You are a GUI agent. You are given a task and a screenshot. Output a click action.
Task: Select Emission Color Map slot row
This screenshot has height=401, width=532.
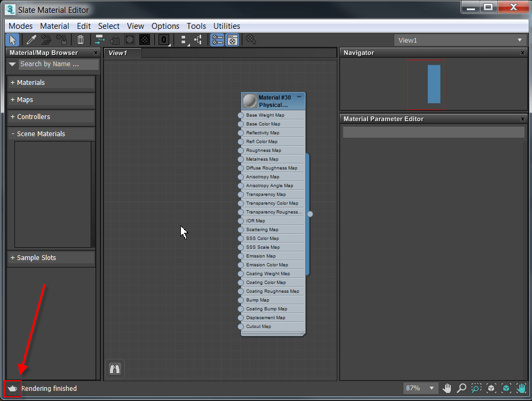pos(273,265)
